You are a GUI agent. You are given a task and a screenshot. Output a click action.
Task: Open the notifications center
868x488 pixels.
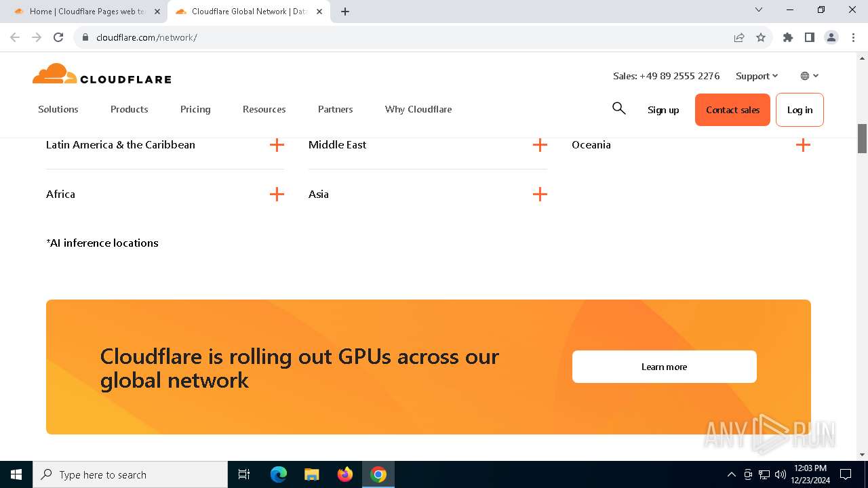(846, 474)
